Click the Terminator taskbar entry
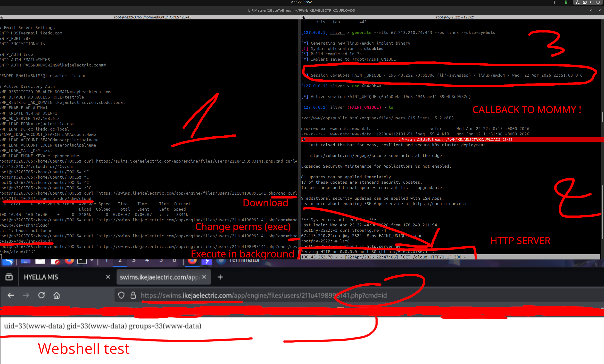Viewport: 604px width, 364px height. pos(238,261)
